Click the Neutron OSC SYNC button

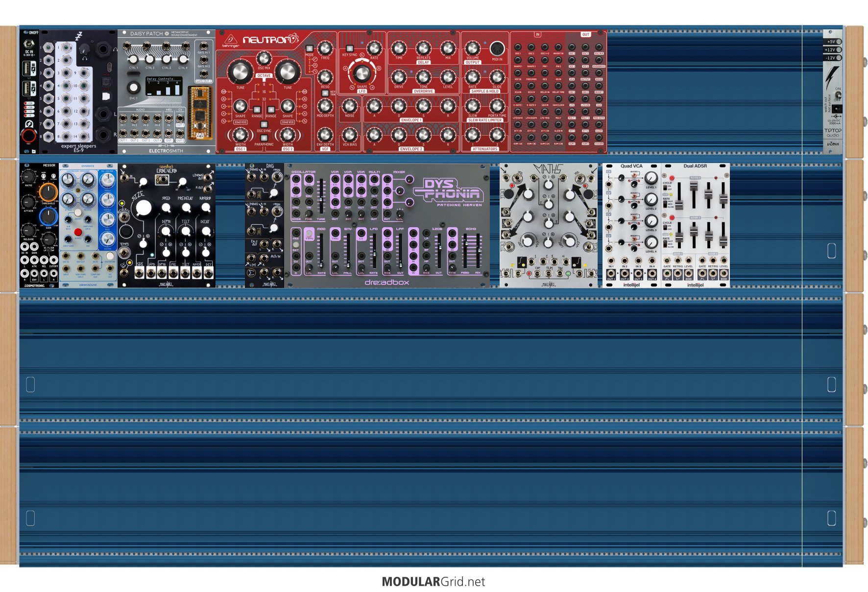tap(264, 125)
